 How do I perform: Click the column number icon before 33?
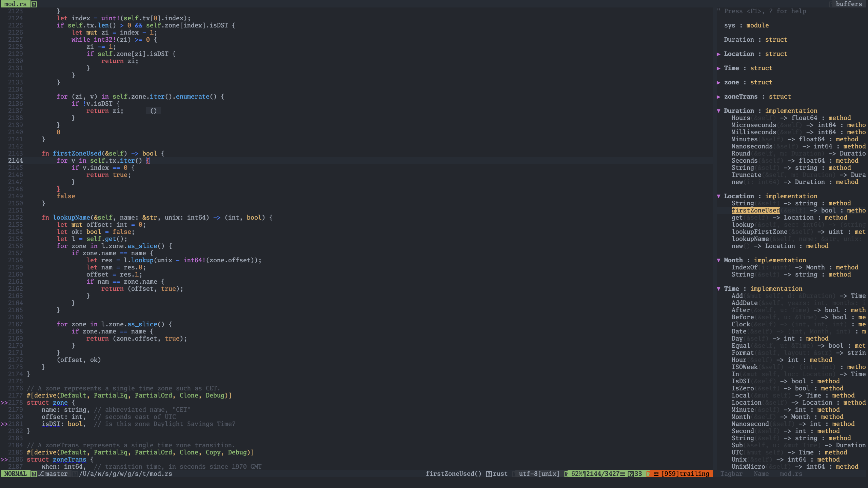[630, 474]
